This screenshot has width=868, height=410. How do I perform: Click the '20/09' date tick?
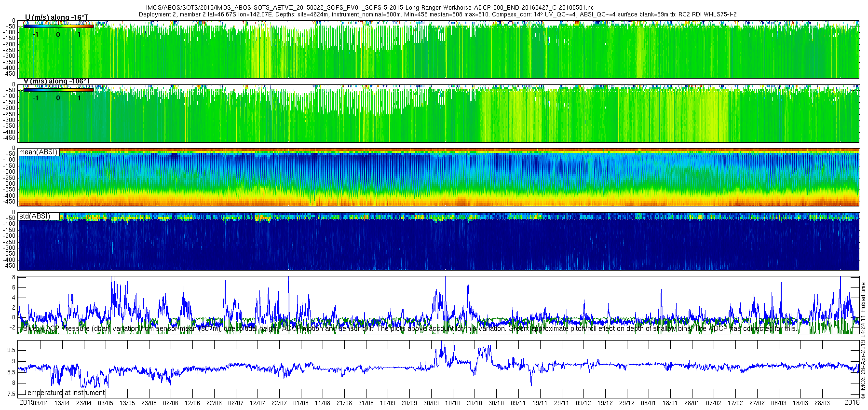(409, 403)
